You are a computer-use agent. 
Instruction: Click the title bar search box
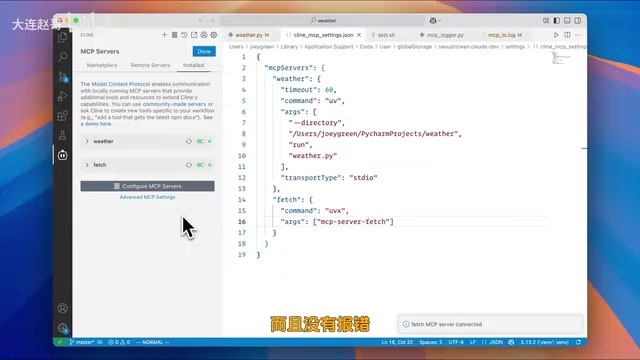[x=323, y=20]
